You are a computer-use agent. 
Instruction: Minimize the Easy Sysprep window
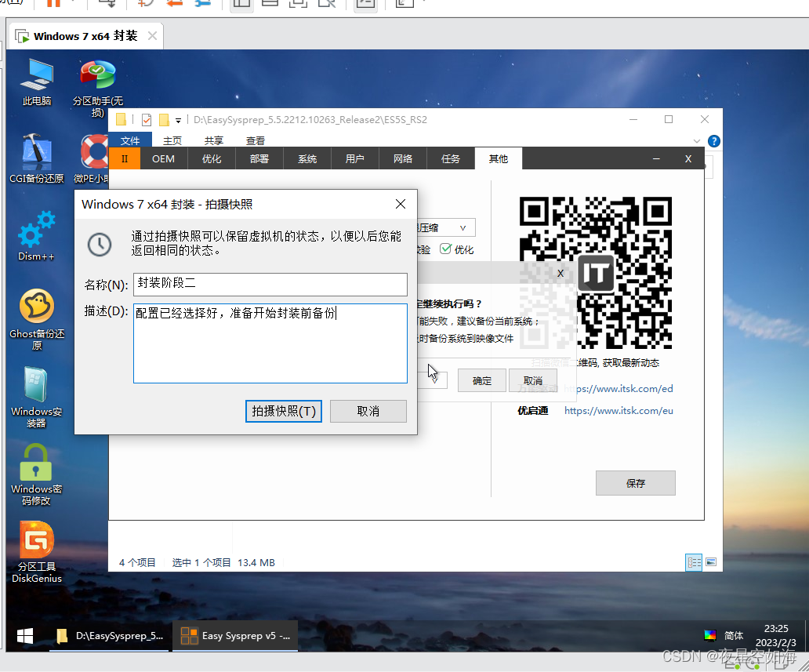656,158
